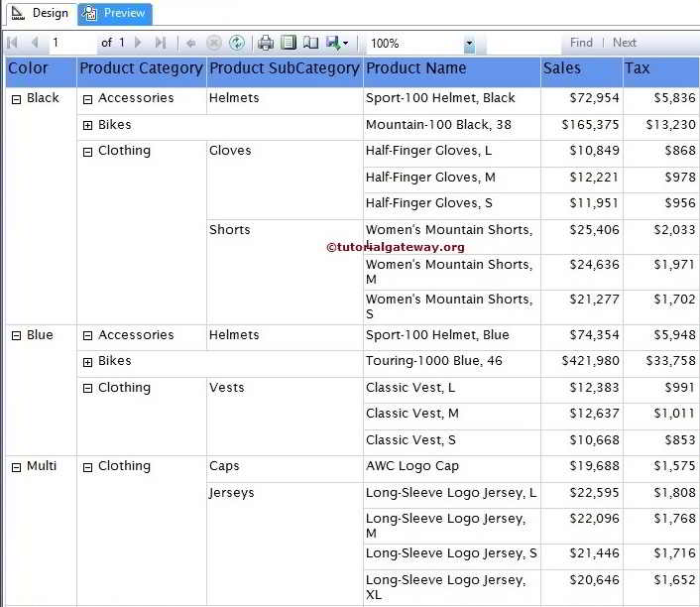Image resolution: width=700 pixels, height=607 pixels.
Task: Click the Tax column header
Action: coord(661,72)
